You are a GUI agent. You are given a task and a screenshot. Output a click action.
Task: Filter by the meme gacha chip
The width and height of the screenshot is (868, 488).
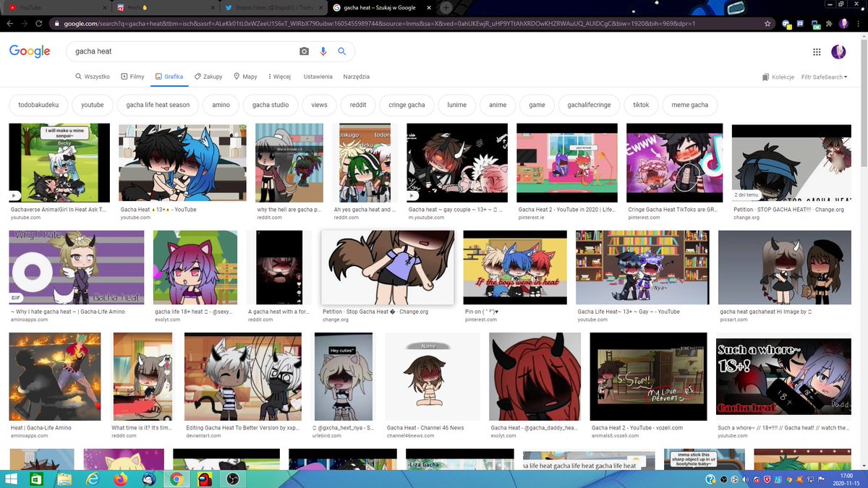[690, 105]
